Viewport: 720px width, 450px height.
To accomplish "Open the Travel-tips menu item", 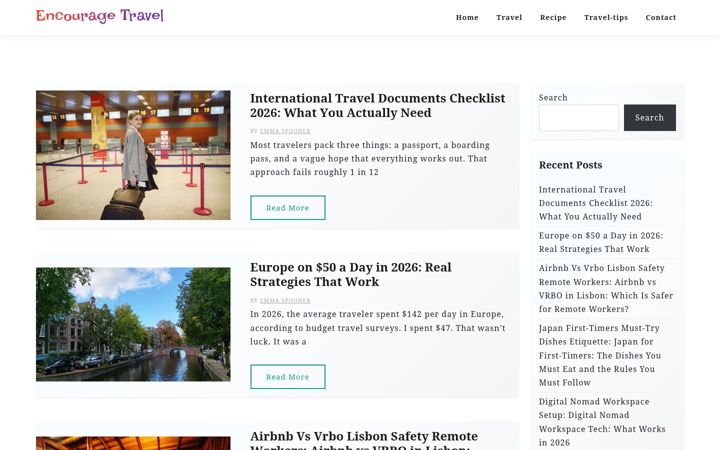I will tap(606, 17).
